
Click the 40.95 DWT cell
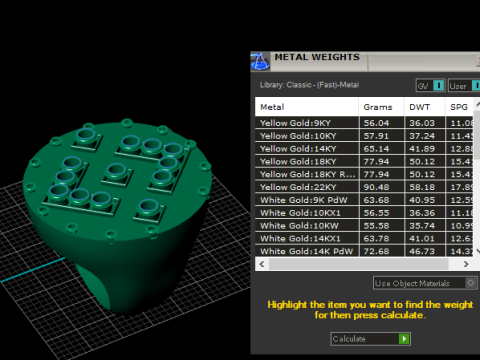(425, 200)
